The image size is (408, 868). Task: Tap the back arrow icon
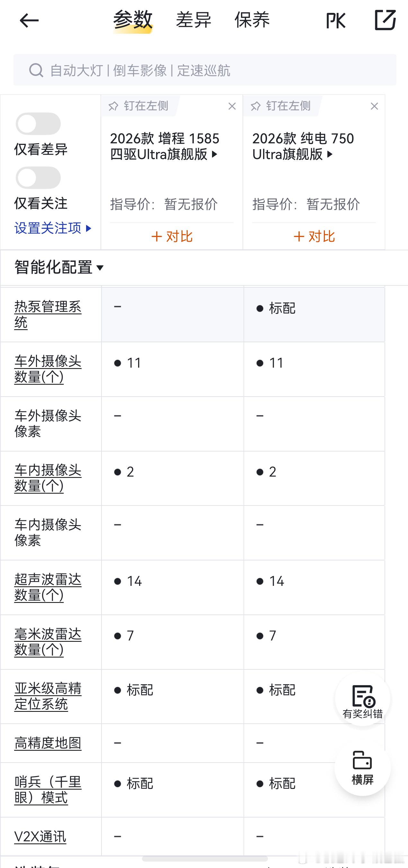(29, 21)
